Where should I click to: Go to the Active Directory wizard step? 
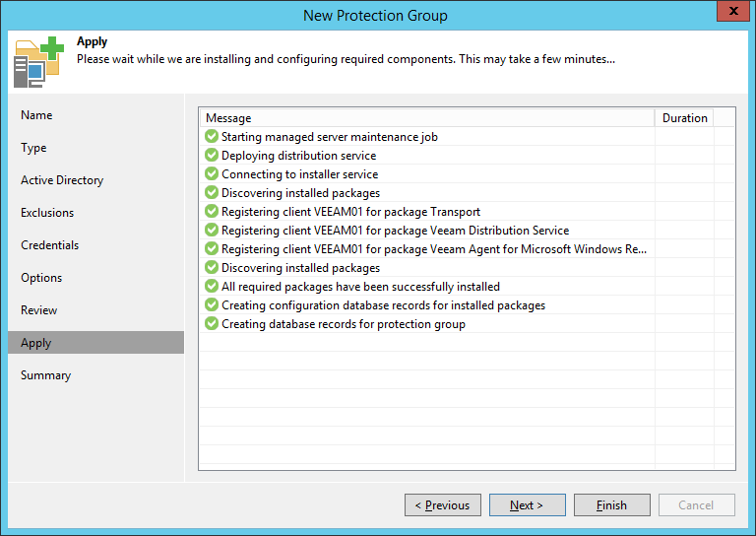[x=62, y=180]
